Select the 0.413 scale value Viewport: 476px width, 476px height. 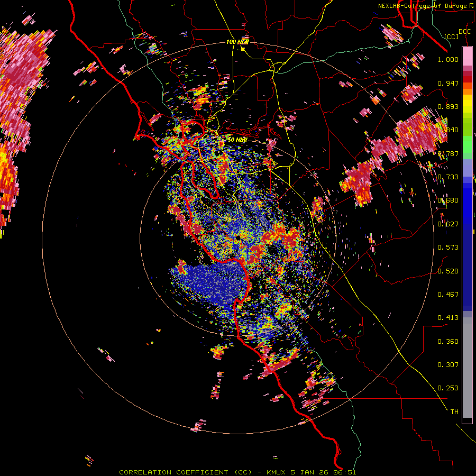pyautogui.click(x=448, y=318)
